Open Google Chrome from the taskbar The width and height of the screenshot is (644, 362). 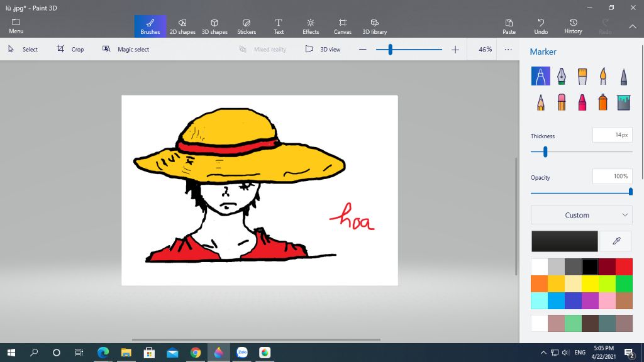196,353
